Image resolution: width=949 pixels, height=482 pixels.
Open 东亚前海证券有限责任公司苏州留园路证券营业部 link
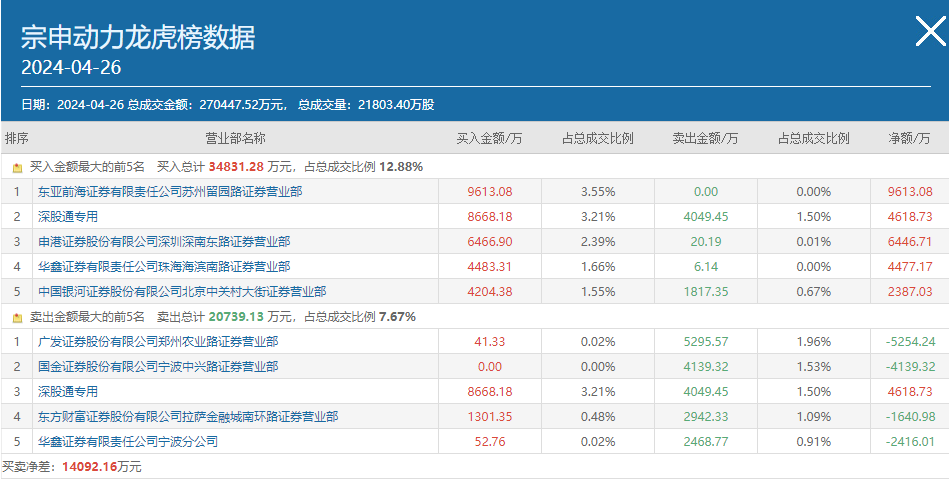click(x=169, y=192)
